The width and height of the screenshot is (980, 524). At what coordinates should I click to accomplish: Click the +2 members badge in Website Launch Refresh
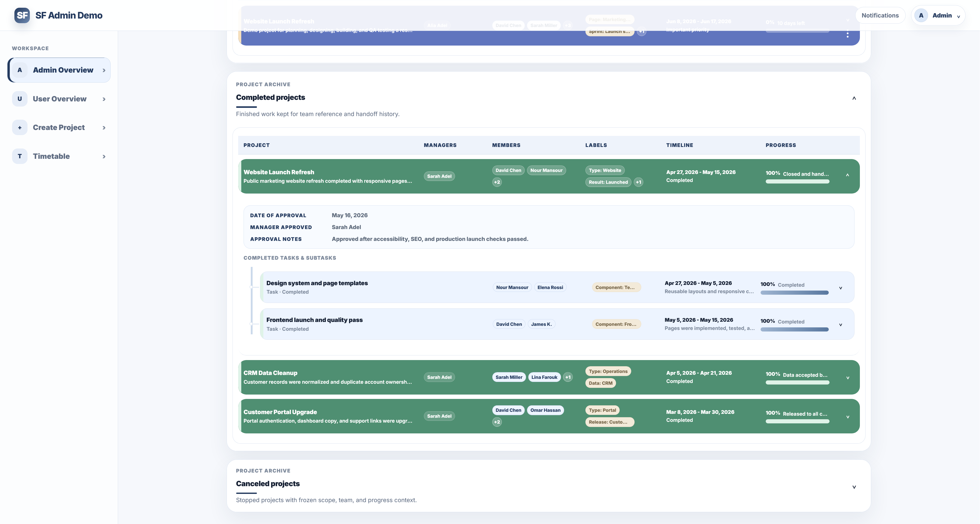[x=497, y=182]
